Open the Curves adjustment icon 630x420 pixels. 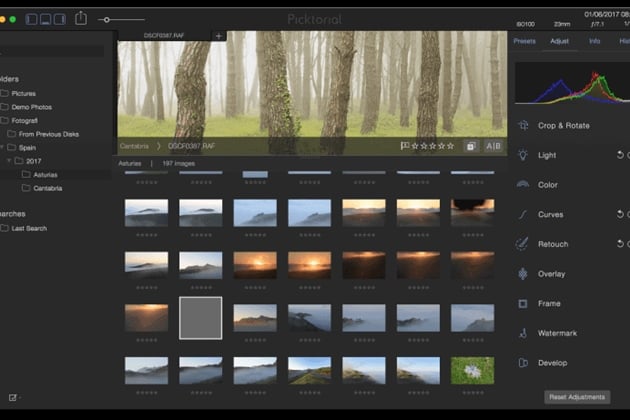tap(522, 215)
